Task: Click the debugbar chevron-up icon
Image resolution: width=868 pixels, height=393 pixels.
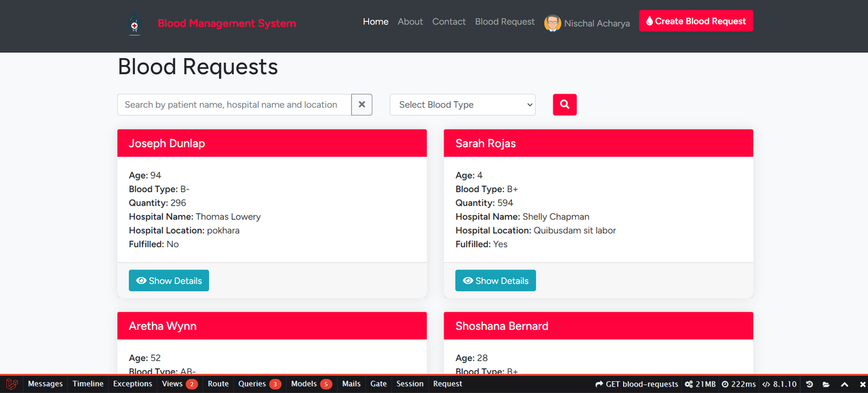Action: (x=844, y=384)
